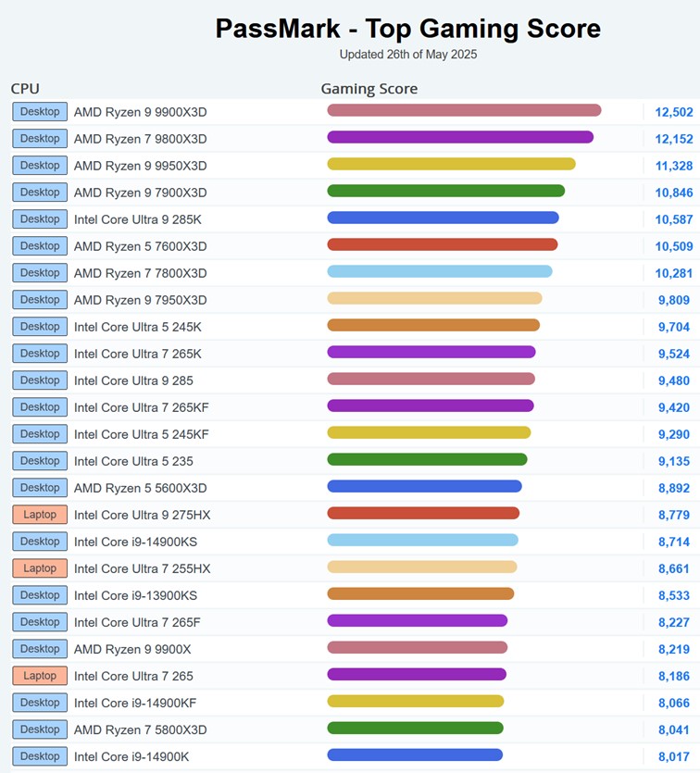This screenshot has width=700, height=773.
Task: Click the score value 9,809
Action: [674, 300]
